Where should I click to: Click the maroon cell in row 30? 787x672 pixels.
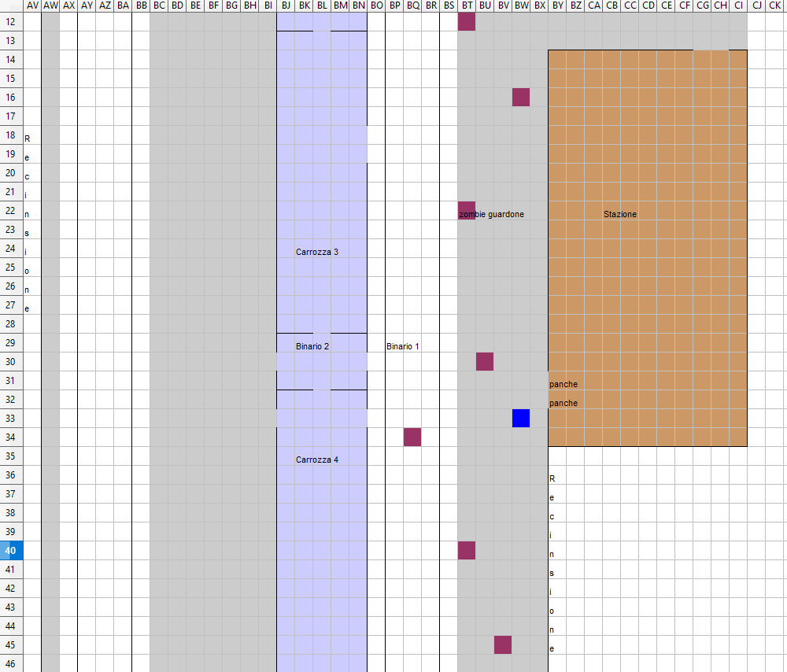(x=485, y=362)
